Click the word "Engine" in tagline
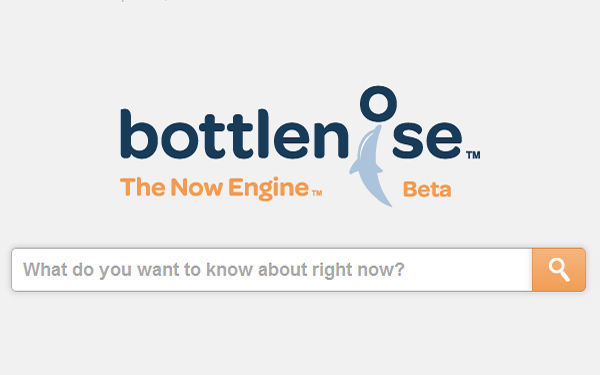 269,189
